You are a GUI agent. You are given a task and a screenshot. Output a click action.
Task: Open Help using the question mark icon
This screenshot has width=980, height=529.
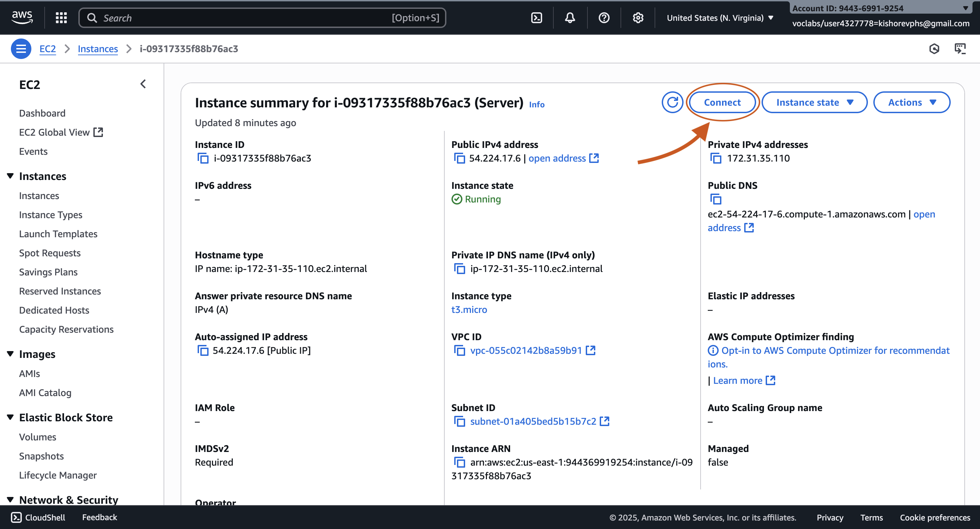tap(604, 17)
